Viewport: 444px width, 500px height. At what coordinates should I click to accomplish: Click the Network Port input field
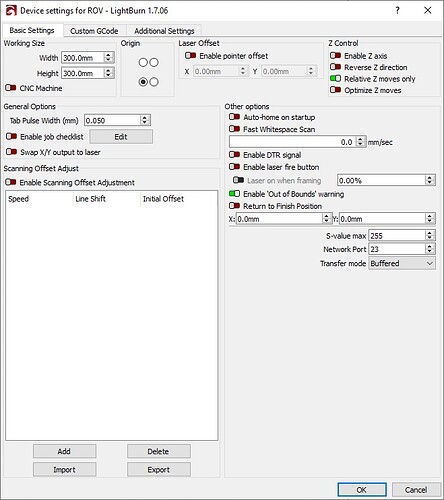point(397,249)
